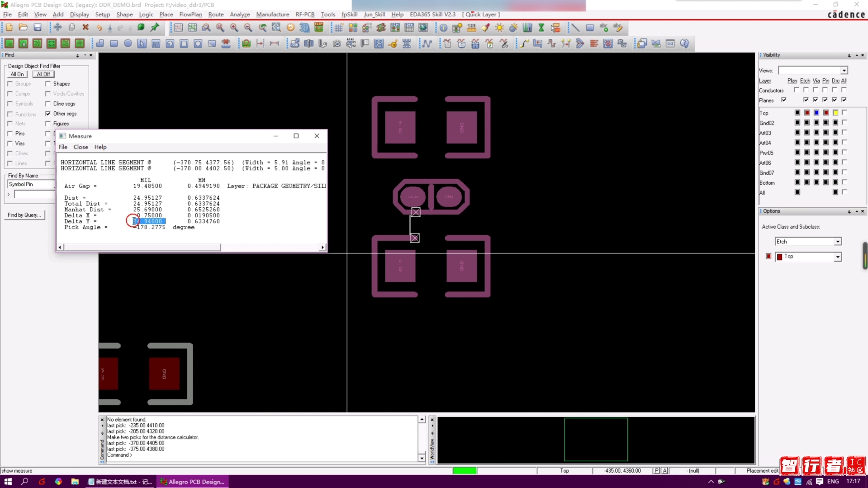Viewport: 868px width, 488px height.
Task: Collapse the Options panel arrow
Action: click(856, 211)
